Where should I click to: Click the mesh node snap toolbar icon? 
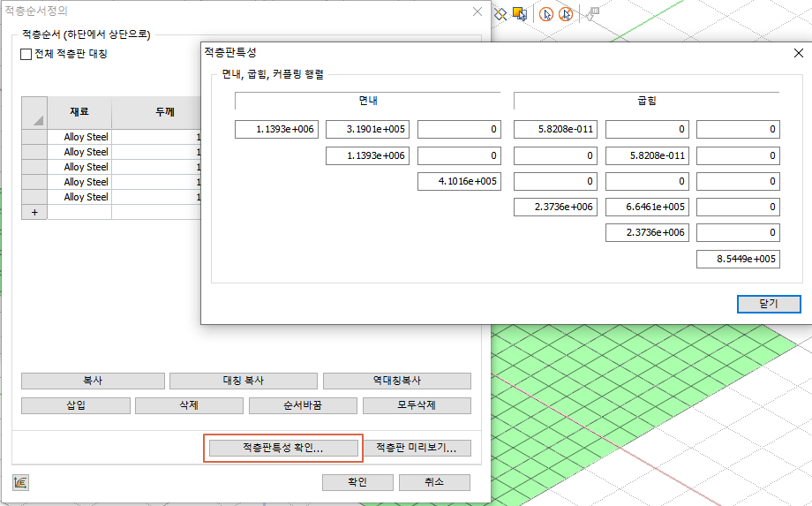click(x=500, y=14)
